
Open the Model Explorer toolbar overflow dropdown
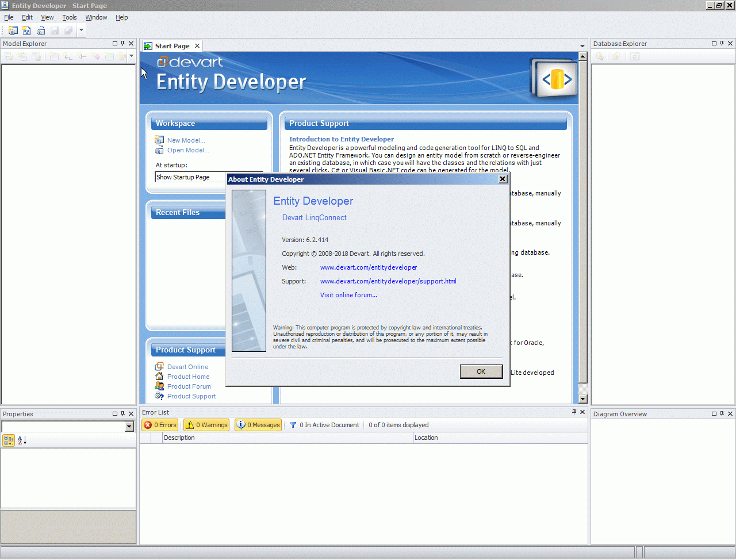(x=132, y=56)
